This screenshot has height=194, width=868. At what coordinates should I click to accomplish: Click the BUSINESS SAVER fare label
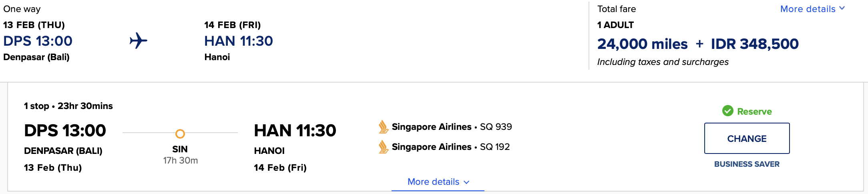coord(747,164)
